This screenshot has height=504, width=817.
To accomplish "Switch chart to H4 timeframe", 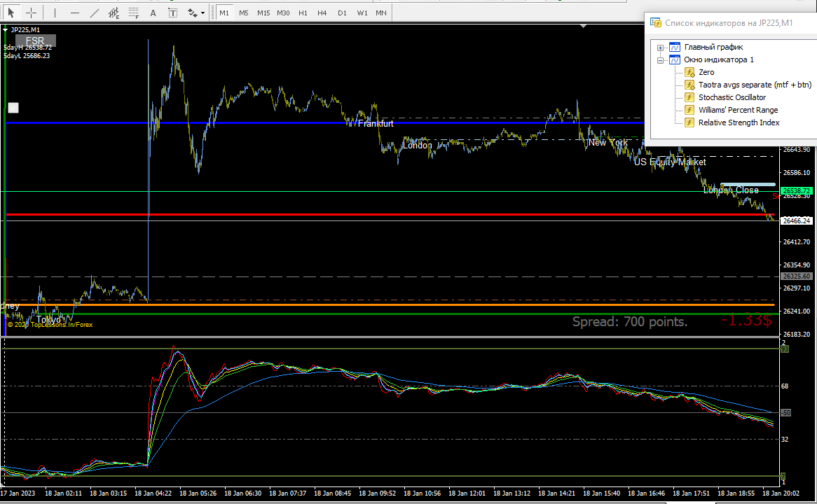I will 322,13.
